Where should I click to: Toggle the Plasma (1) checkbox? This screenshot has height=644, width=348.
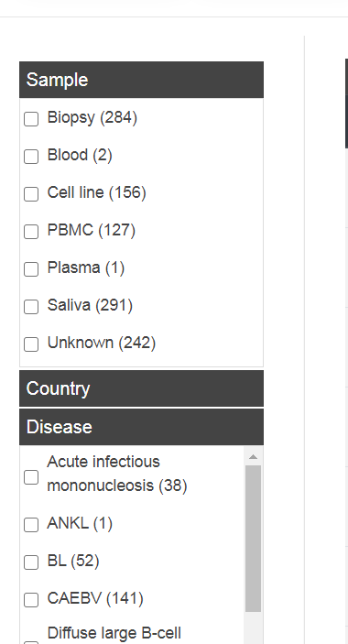31,269
